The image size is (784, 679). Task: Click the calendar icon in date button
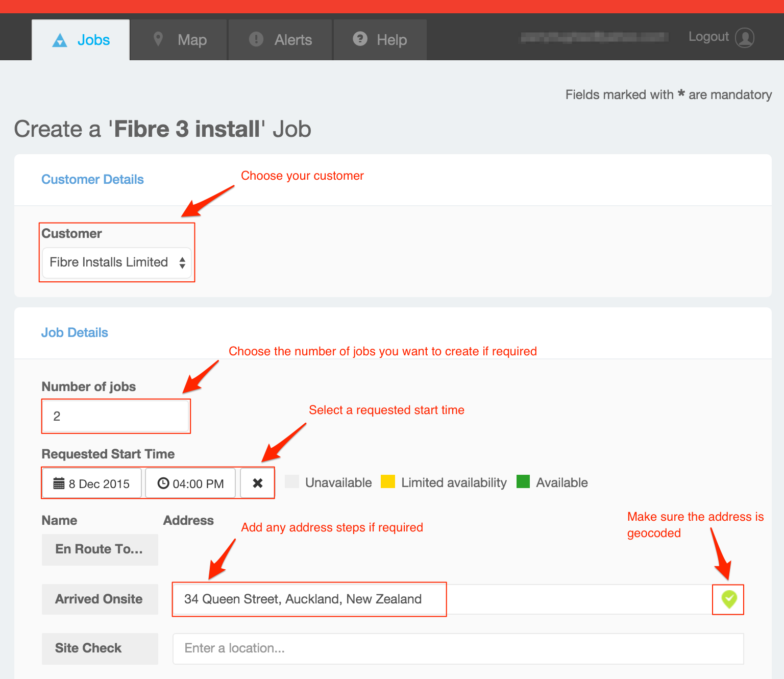tap(59, 483)
